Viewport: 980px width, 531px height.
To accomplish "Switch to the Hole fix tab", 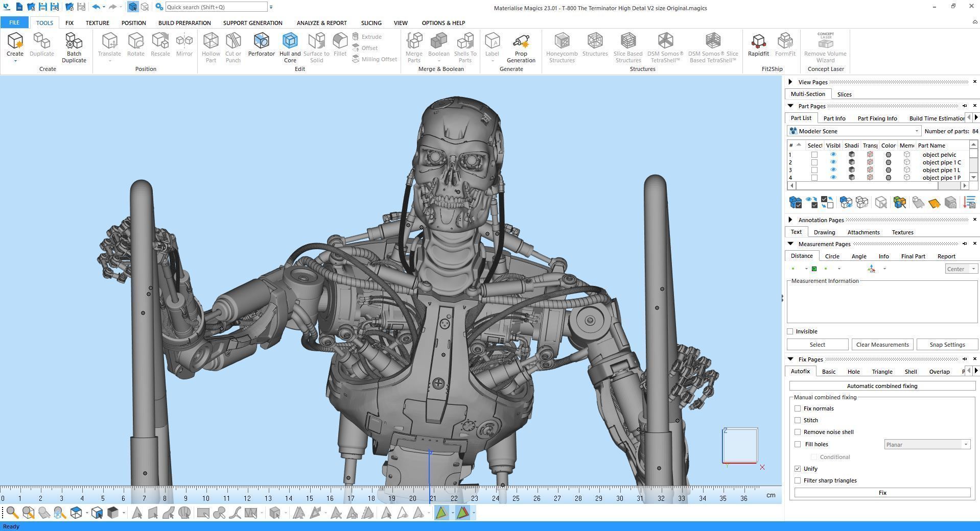I will pos(853,372).
